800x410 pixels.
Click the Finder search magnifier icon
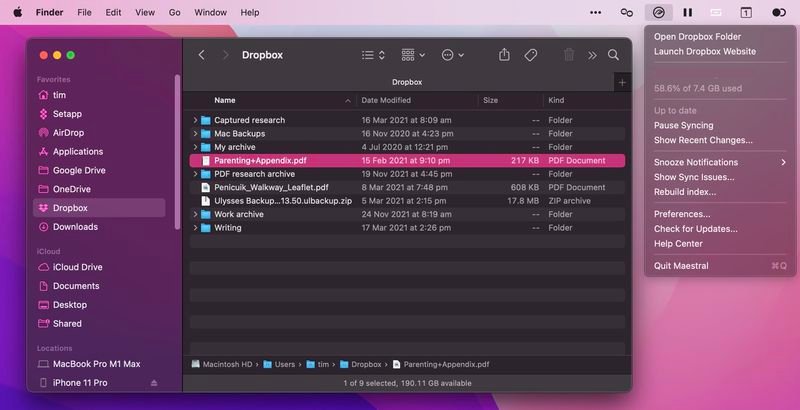coord(613,55)
